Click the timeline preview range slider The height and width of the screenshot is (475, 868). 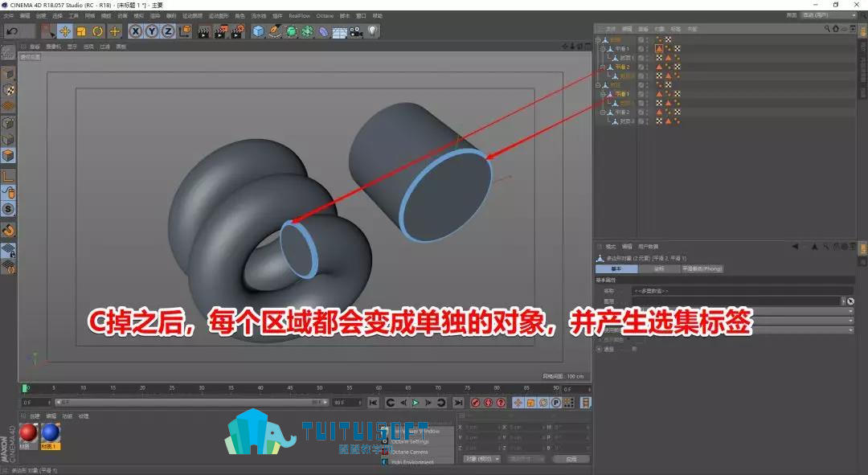coord(192,403)
